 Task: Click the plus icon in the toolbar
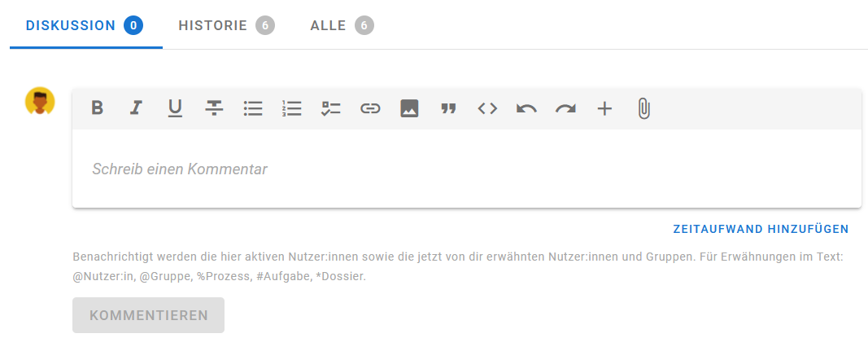604,108
